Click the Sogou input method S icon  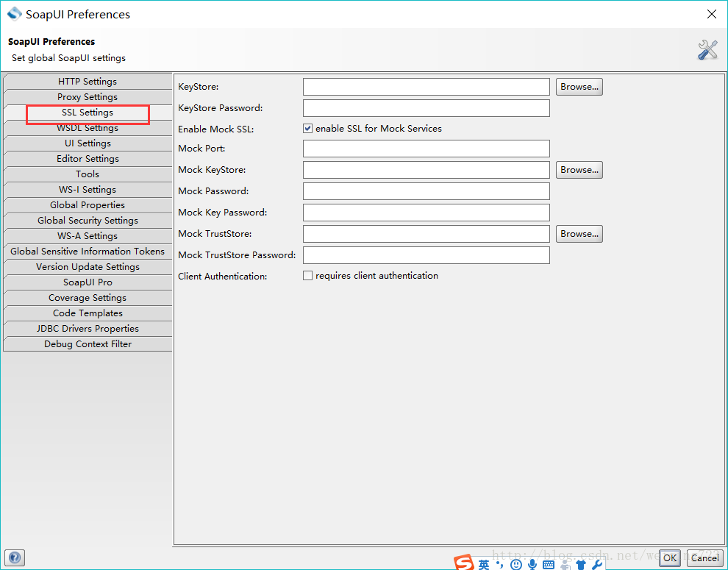tap(463, 563)
